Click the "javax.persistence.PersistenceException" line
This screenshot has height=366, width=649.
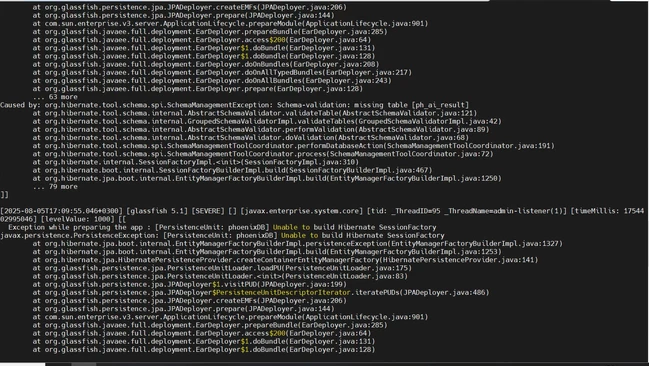(x=222, y=236)
